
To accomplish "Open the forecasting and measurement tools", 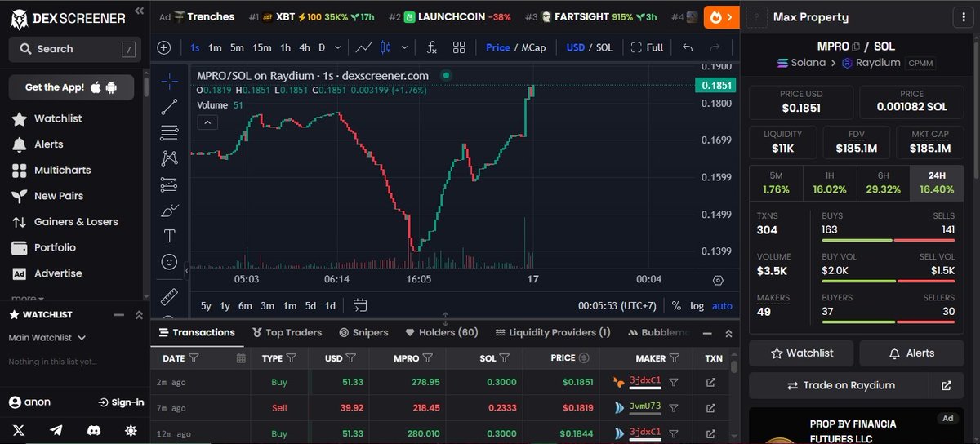I will click(169, 184).
